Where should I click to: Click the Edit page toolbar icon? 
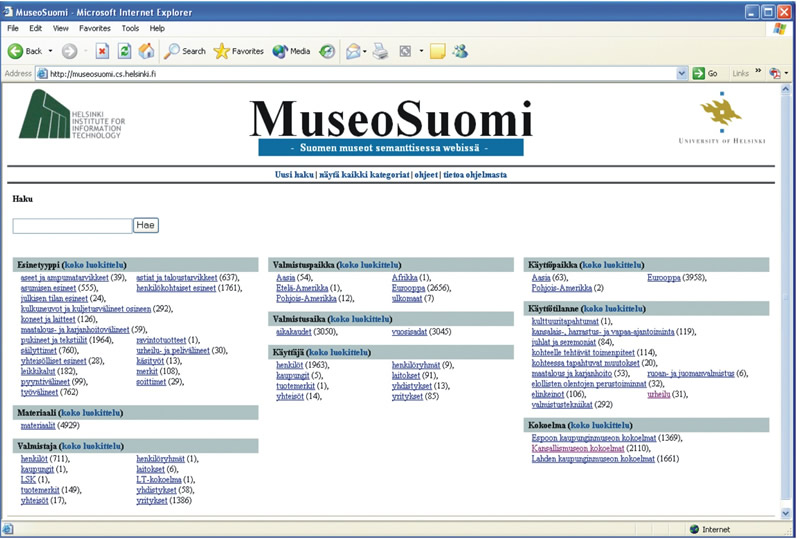405,51
